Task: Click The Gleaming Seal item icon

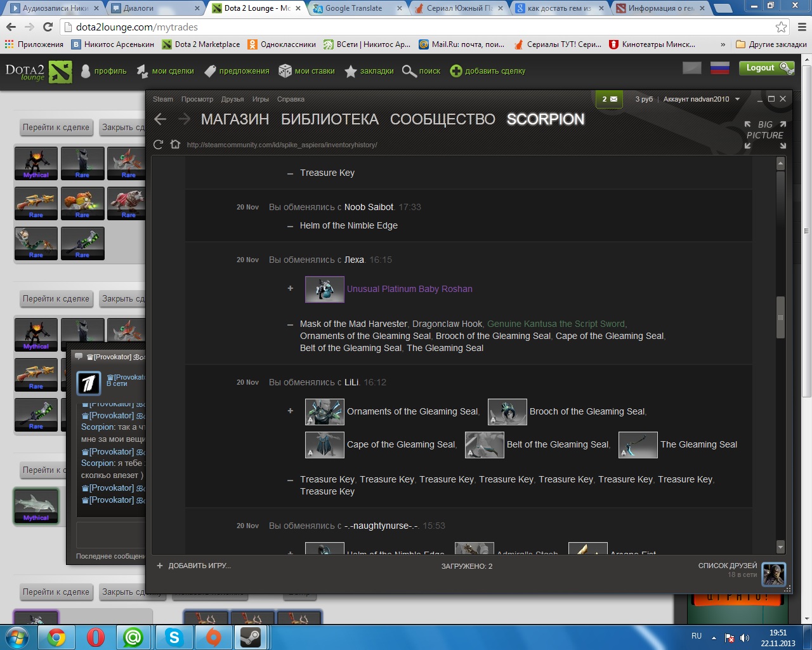Action: [638, 445]
